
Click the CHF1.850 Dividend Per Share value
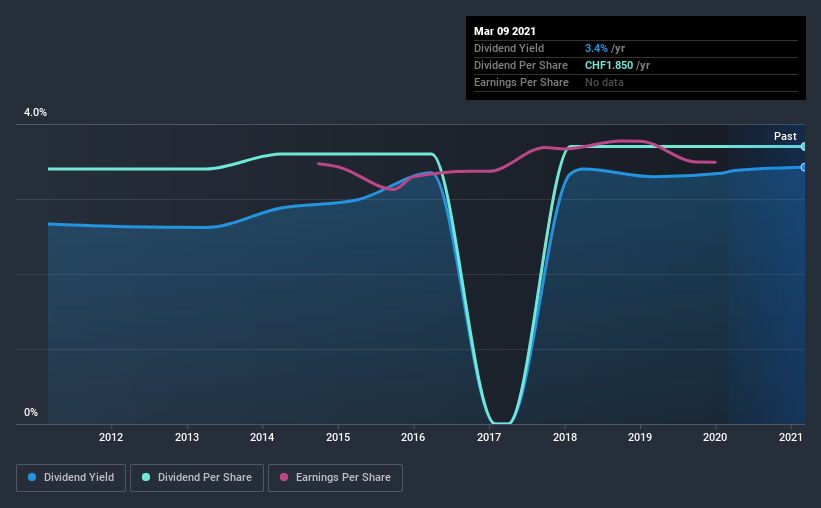(609, 65)
